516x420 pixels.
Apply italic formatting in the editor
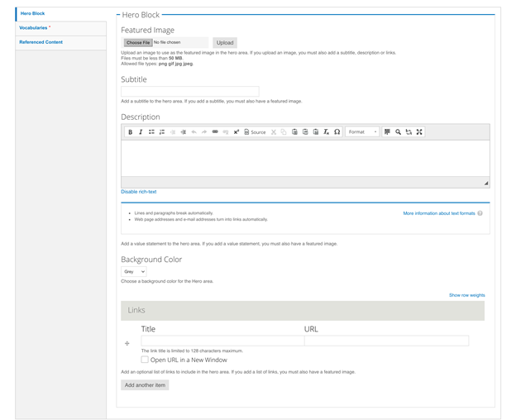pyautogui.click(x=141, y=132)
